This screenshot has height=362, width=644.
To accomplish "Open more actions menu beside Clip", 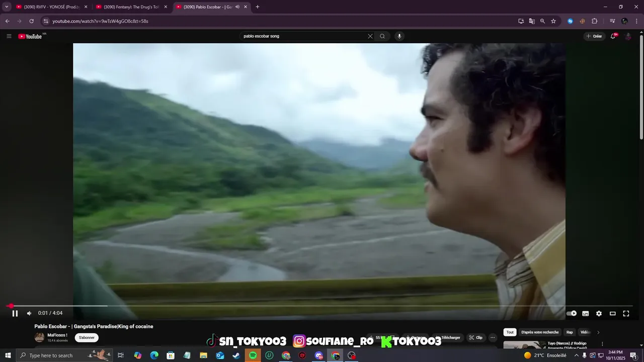I will tap(493, 338).
